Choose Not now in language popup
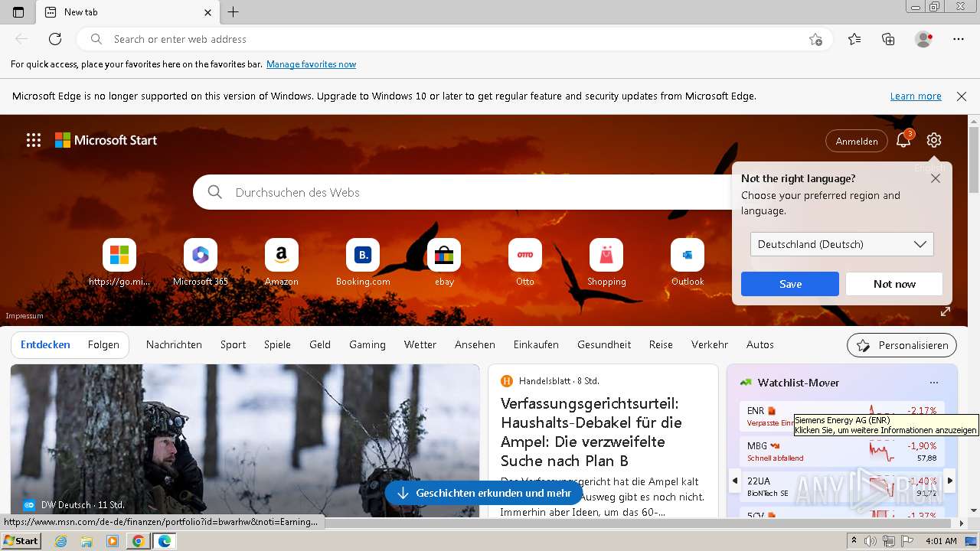The width and height of the screenshot is (980, 551). [x=894, y=284]
